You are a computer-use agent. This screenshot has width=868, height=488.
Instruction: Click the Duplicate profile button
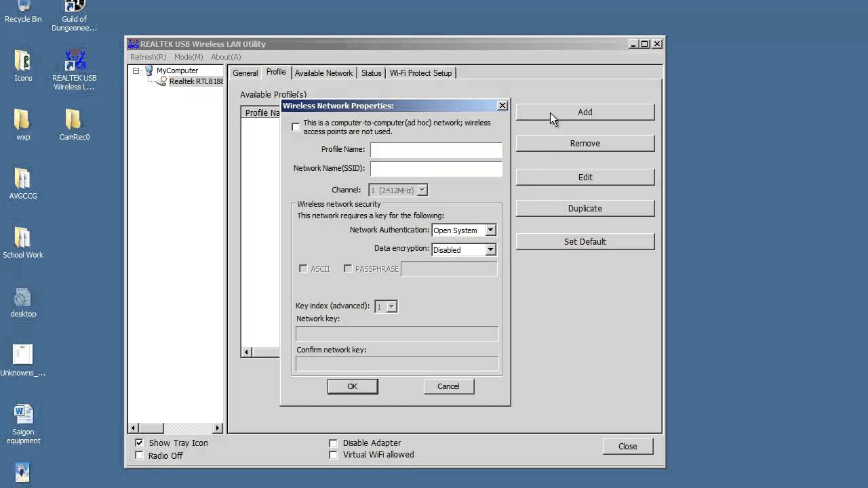pyautogui.click(x=585, y=209)
